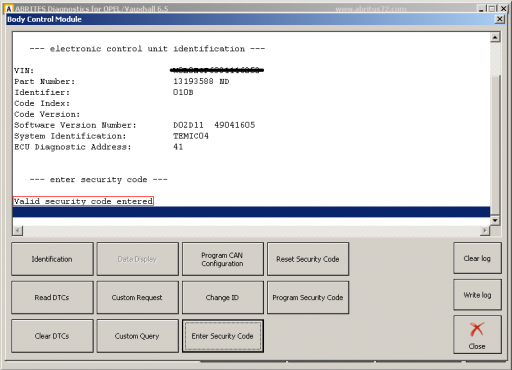Clear DTCs from the module
This screenshot has height=370, width=512.
tap(52, 336)
